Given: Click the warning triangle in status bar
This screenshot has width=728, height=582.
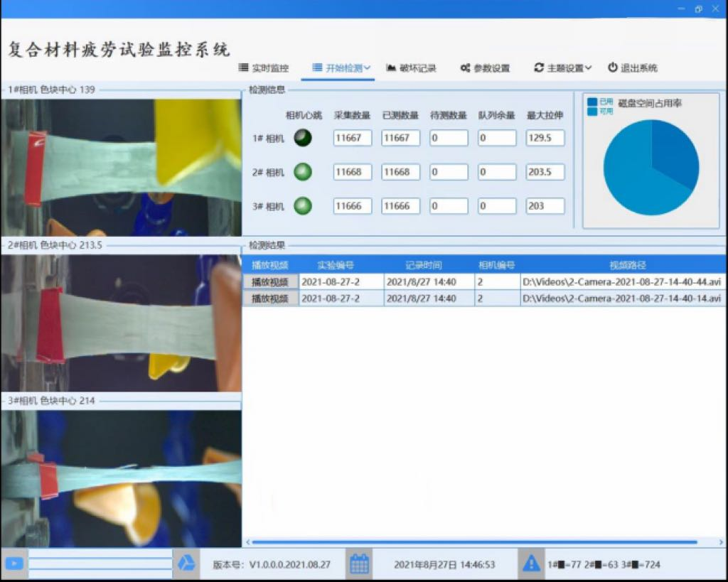Looking at the screenshot, I should 532,564.
